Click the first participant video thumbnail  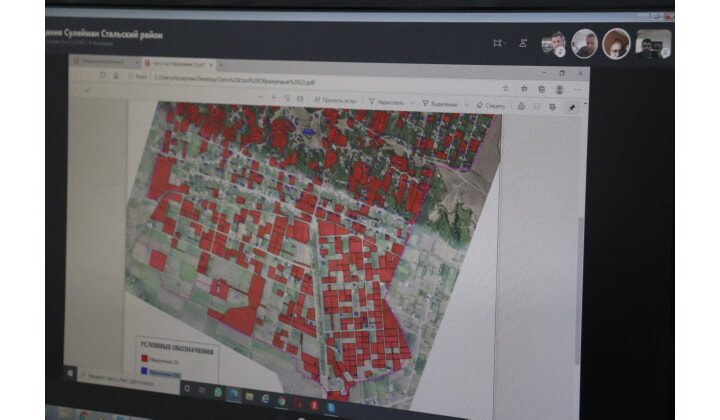pos(553,44)
